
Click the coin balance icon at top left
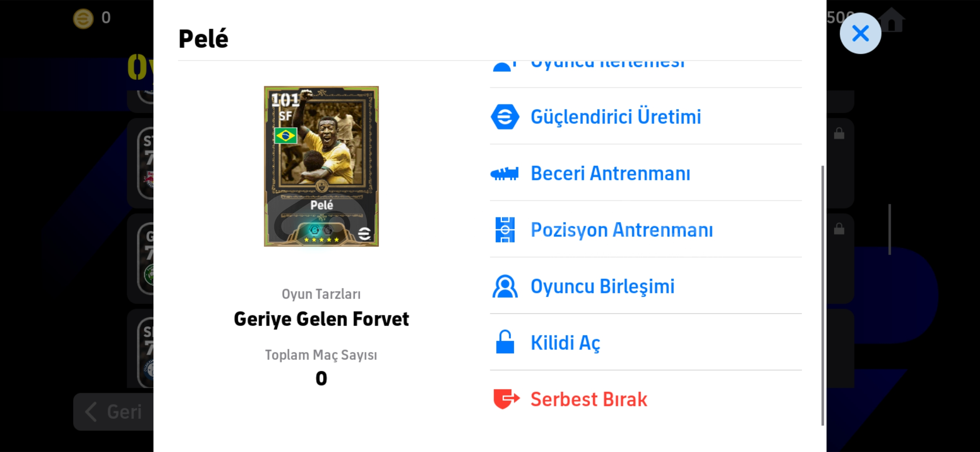[83, 18]
